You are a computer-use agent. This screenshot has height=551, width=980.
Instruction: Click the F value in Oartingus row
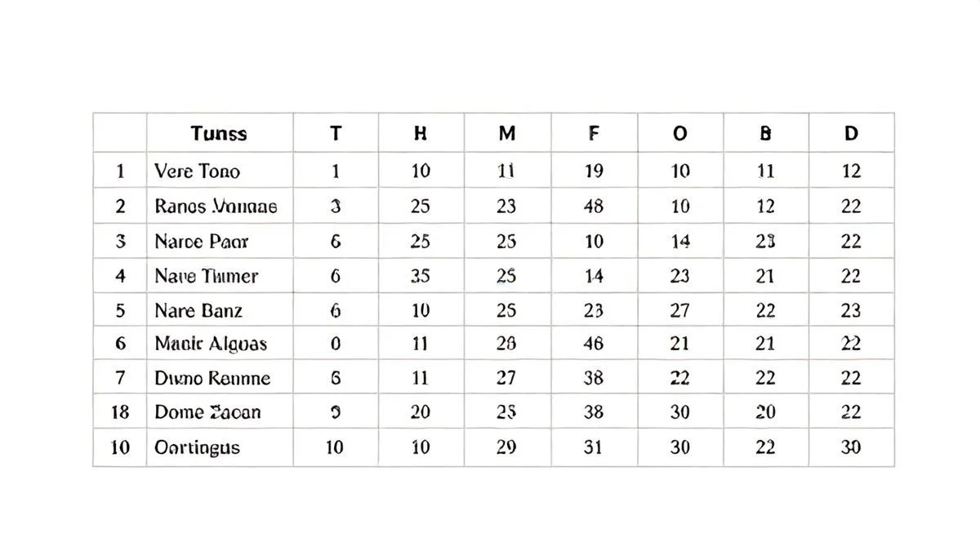click(594, 447)
